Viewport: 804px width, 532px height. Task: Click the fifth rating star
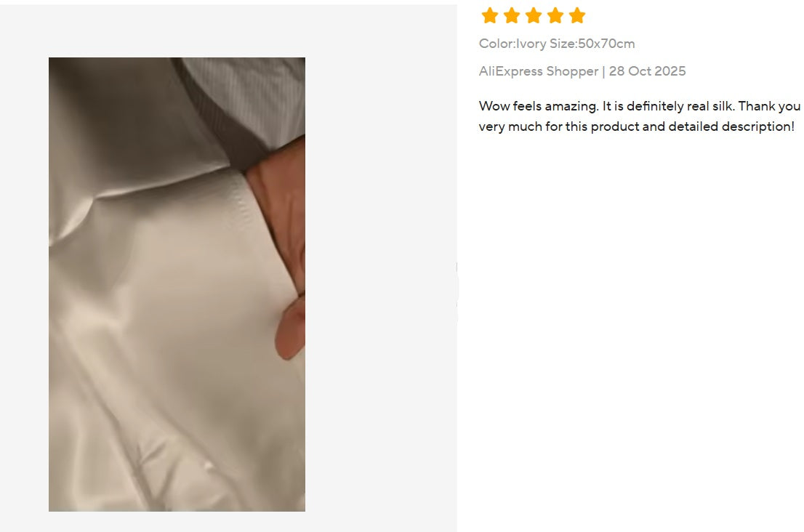coord(577,15)
